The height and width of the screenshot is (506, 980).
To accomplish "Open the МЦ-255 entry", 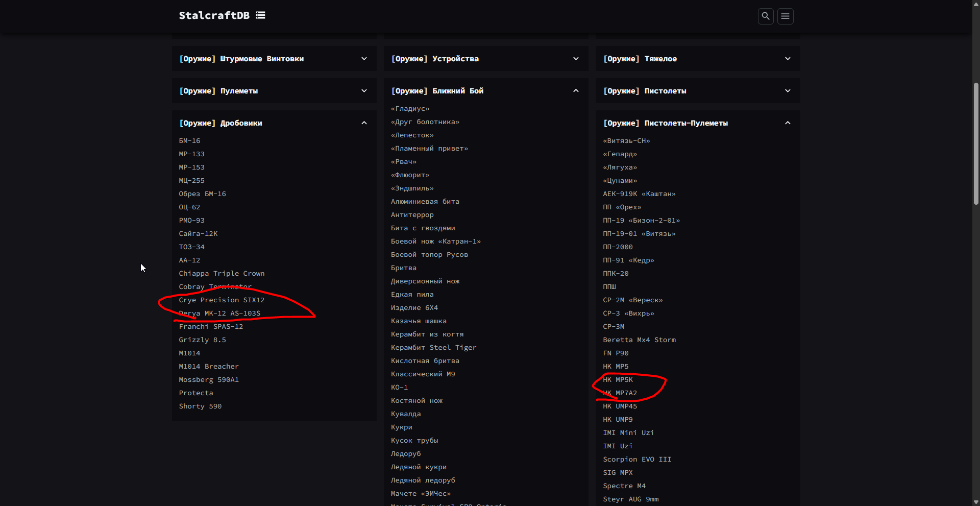I will click(191, 180).
